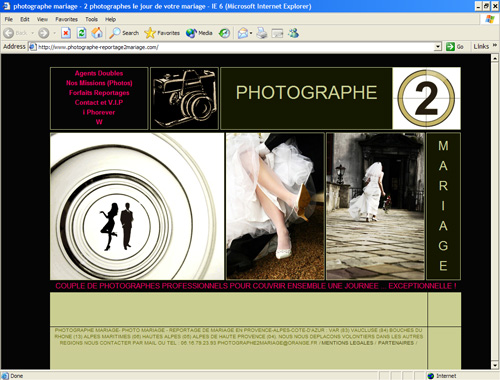Click the PHOTOGRAPHE banner
Viewport: 500px width, 380px height.
[x=306, y=98]
